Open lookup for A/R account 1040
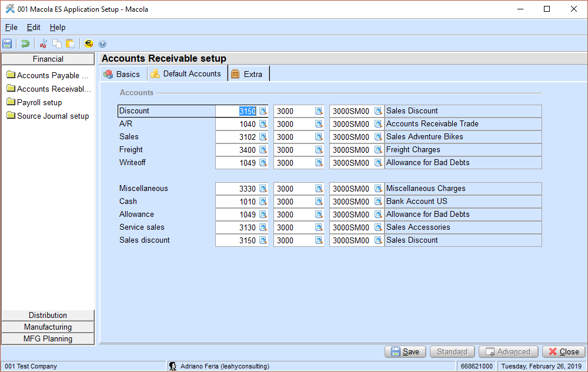Image resolution: width=588 pixels, height=372 pixels. (263, 124)
